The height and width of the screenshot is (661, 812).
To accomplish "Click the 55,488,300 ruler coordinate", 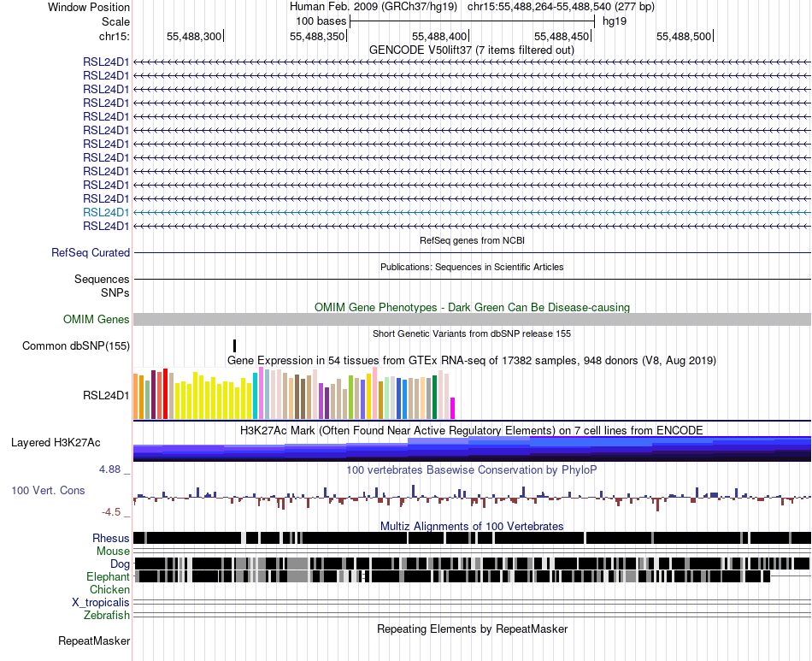I will point(194,36).
